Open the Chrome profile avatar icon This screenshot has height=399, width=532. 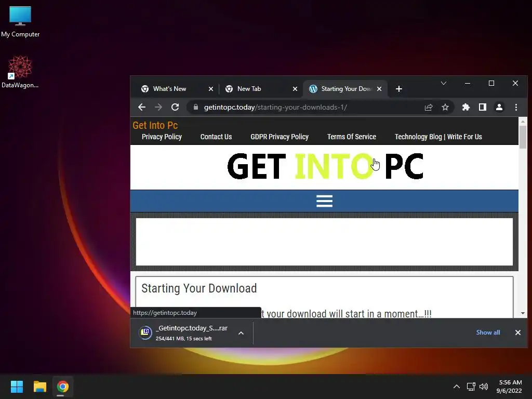point(499,107)
